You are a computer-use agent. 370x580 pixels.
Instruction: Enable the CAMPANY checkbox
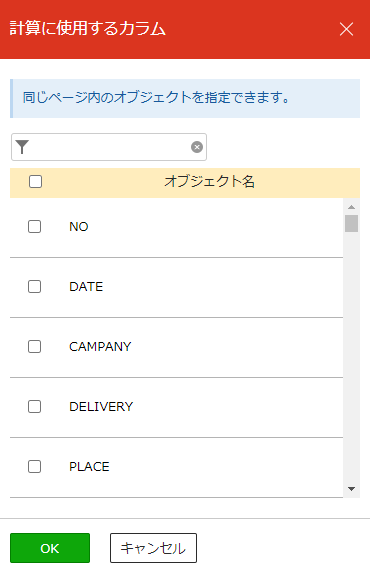tap(34, 347)
